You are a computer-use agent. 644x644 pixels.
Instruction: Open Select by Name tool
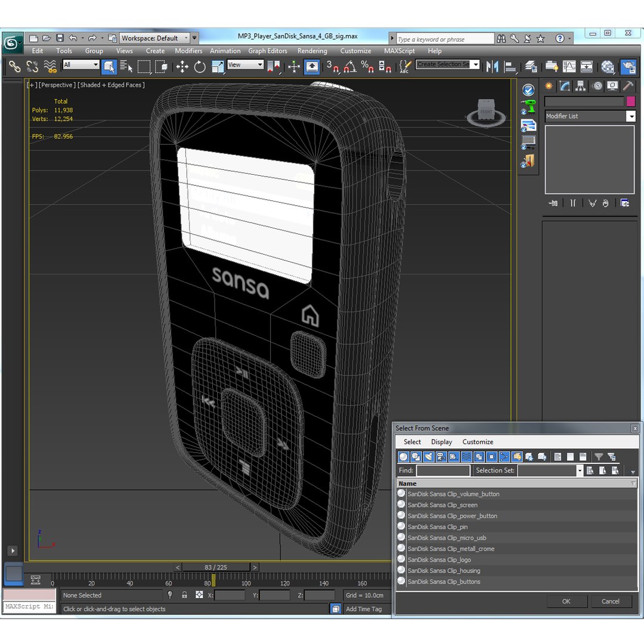[126, 67]
